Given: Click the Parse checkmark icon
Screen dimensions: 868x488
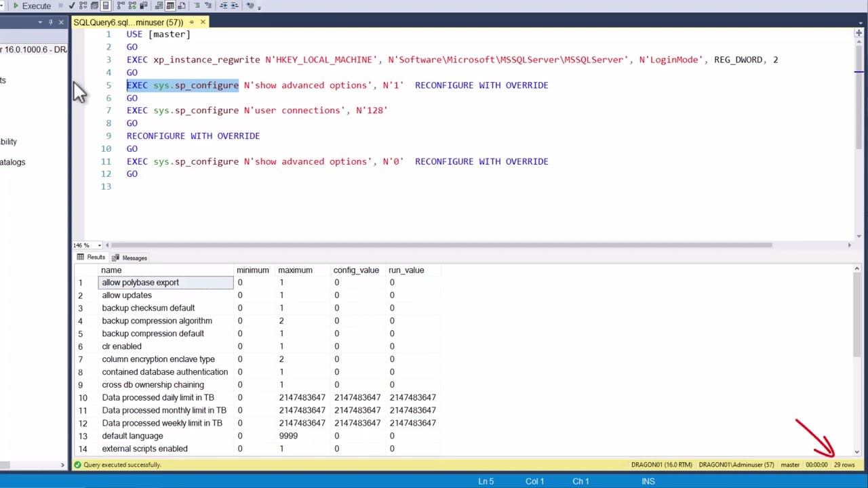Looking at the screenshot, I should click(x=72, y=5).
